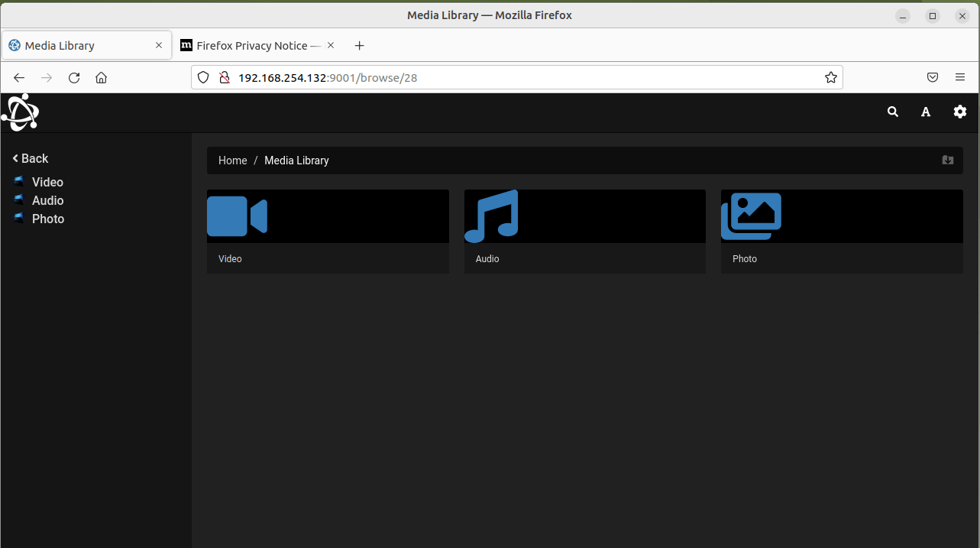
Task: Click the folder-download icon on the breadcrumb bar
Action: [947, 160]
